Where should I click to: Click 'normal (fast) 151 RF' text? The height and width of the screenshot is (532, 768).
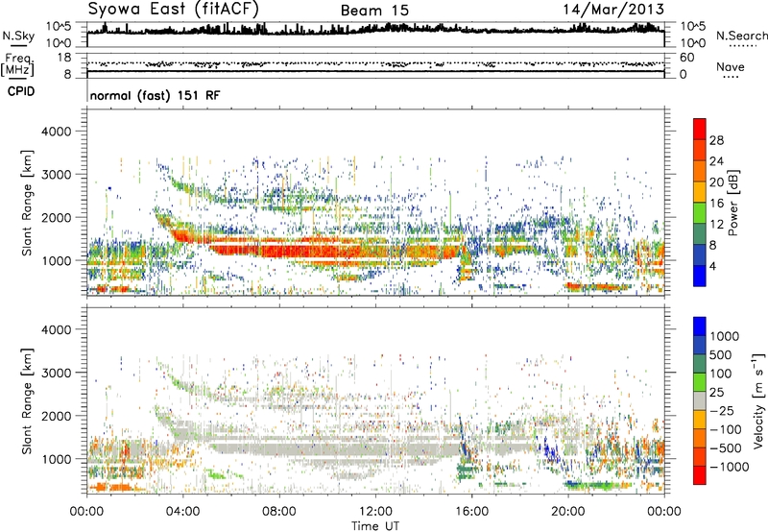pyautogui.click(x=155, y=95)
